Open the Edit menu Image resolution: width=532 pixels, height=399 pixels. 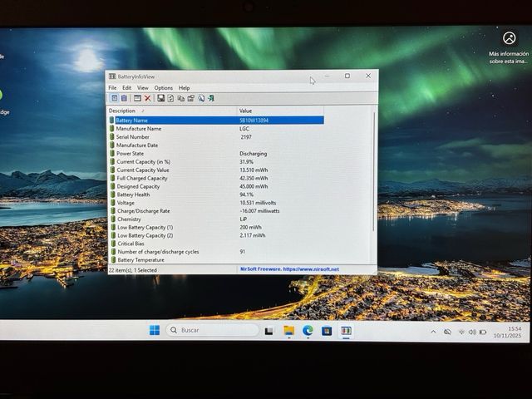tap(126, 88)
